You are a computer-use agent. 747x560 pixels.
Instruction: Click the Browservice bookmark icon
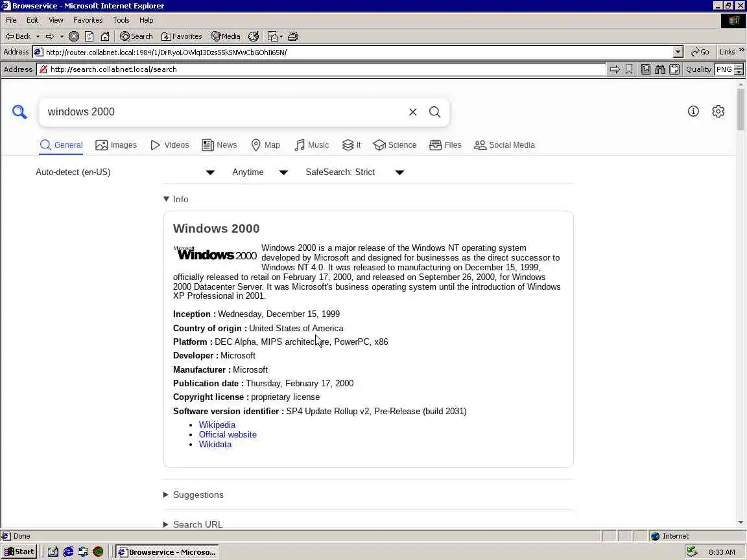pos(629,69)
